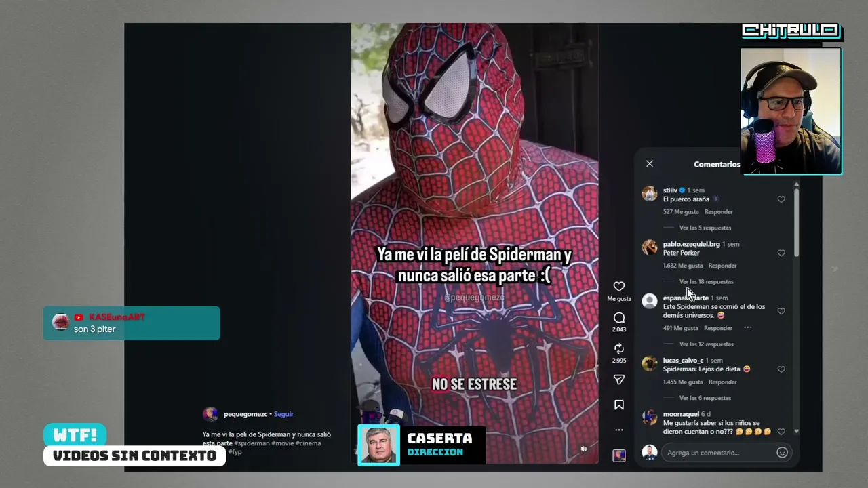Focus the 'Agrega un comentario...' field
Image resolution: width=868 pixels, height=488 pixels.
(x=719, y=452)
